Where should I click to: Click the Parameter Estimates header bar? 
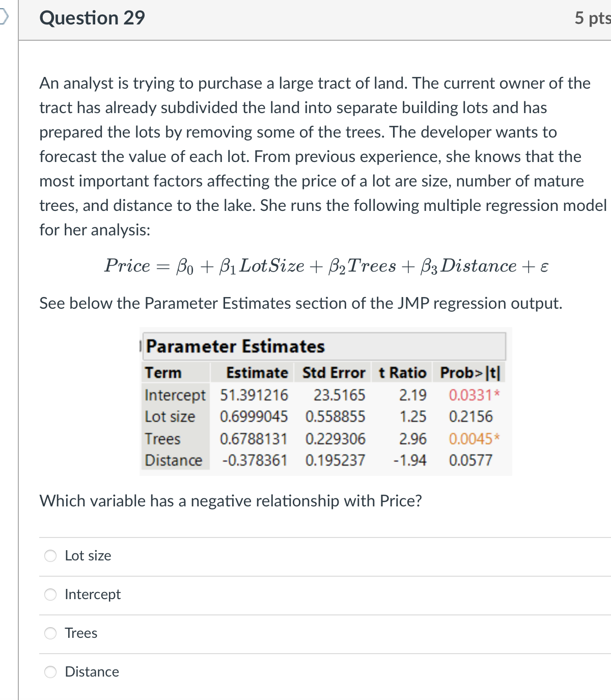[234, 346]
